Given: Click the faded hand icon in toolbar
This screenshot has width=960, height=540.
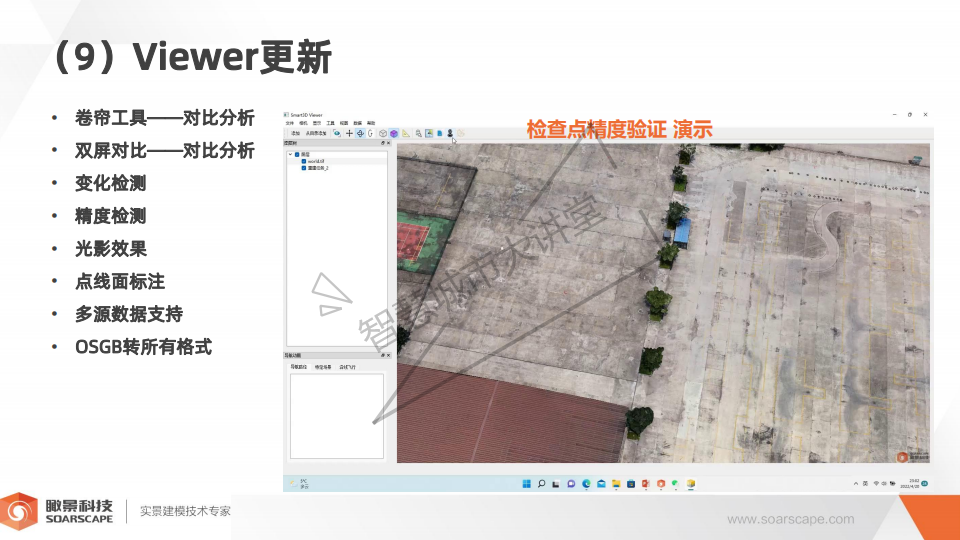Looking at the screenshot, I should coord(461,133).
